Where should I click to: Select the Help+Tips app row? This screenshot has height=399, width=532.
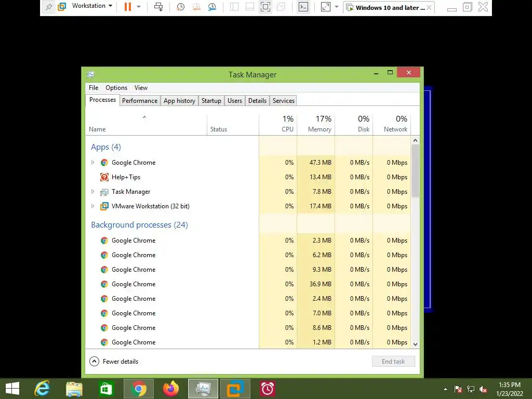[248, 177]
